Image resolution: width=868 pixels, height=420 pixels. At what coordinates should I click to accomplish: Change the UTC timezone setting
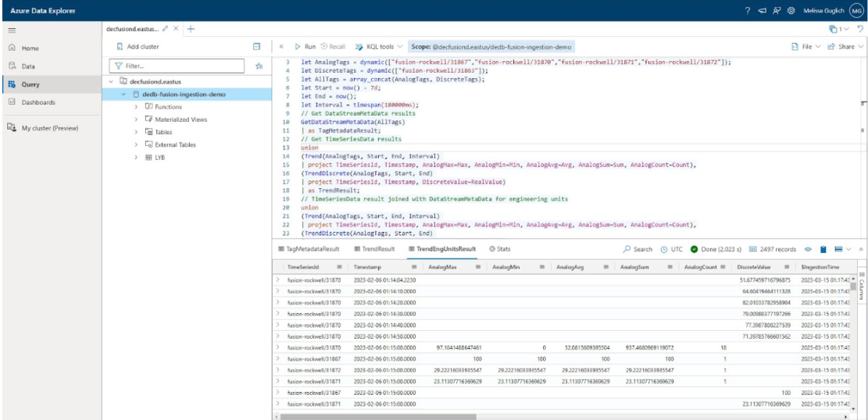click(x=671, y=249)
